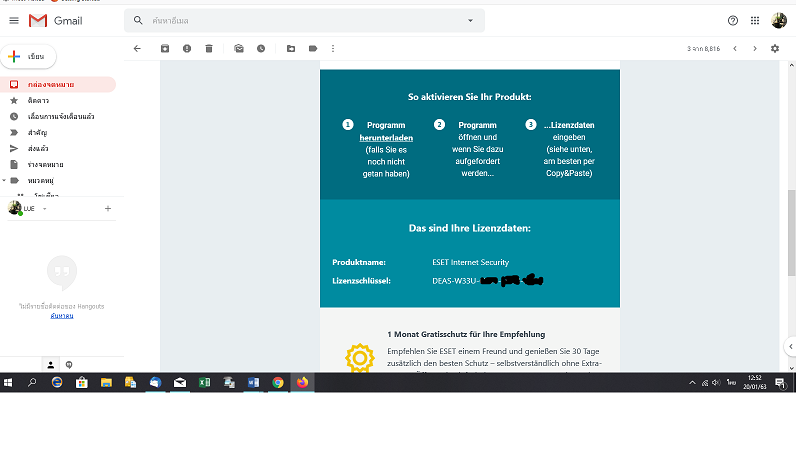800x450 pixels.
Task: Open Windows notification center
Action: [x=780, y=383]
